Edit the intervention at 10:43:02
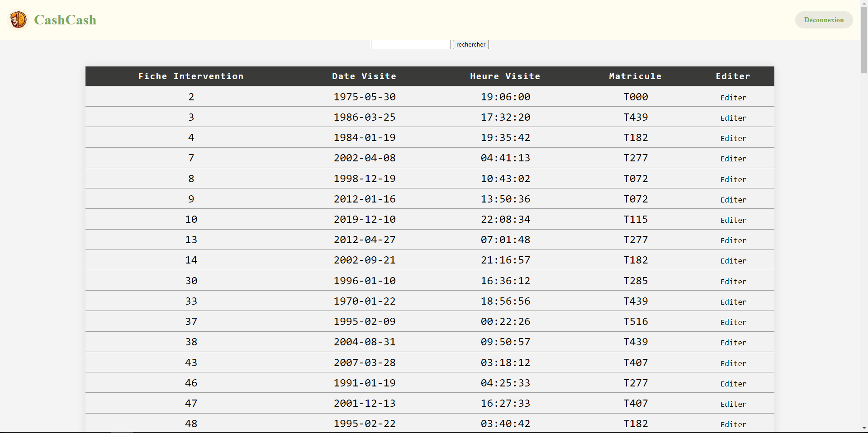The image size is (868, 433). [733, 179]
